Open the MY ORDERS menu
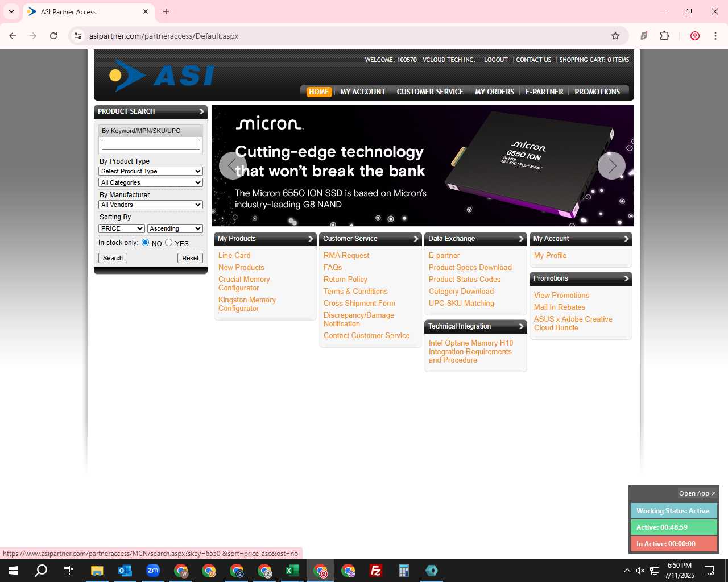 [x=494, y=92]
